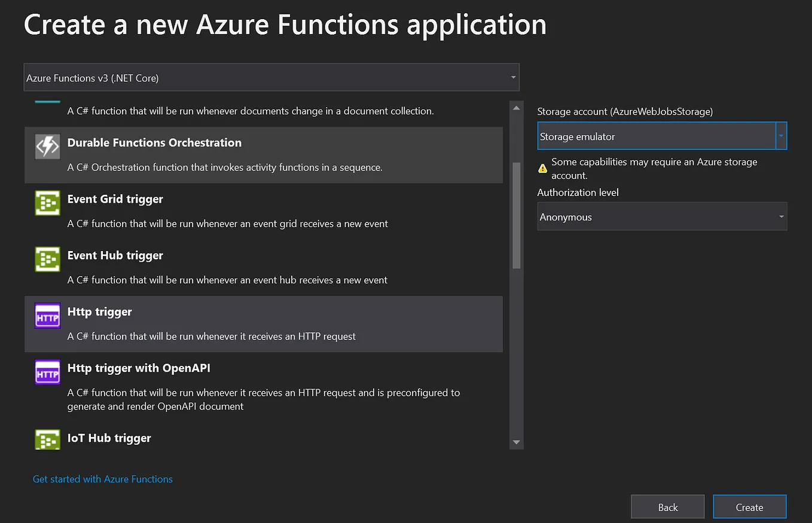Viewport: 812px width, 523px height.
Task: Click the storage account warning triangle icon
Action: click(x=542, y=168)
